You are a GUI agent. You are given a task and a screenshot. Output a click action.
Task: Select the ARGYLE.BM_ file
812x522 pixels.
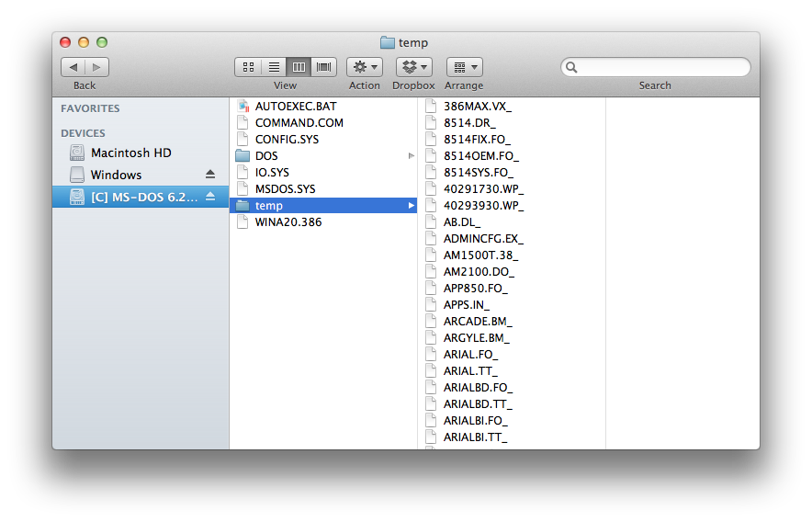pyautogui.click(x=512, y=338)
